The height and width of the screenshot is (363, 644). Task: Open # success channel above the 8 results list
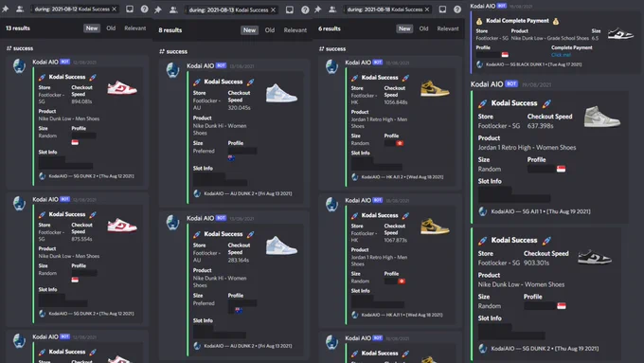click(x=173, y=51)
